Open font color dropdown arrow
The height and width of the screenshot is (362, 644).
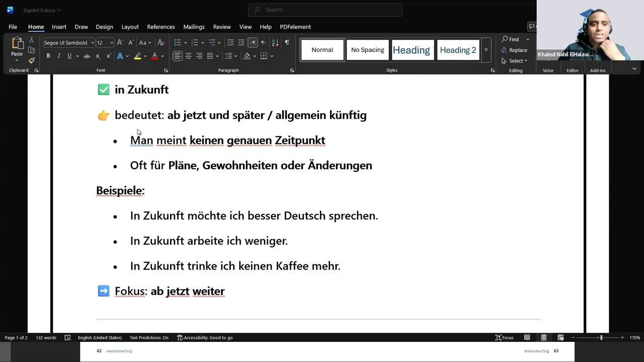163,56
